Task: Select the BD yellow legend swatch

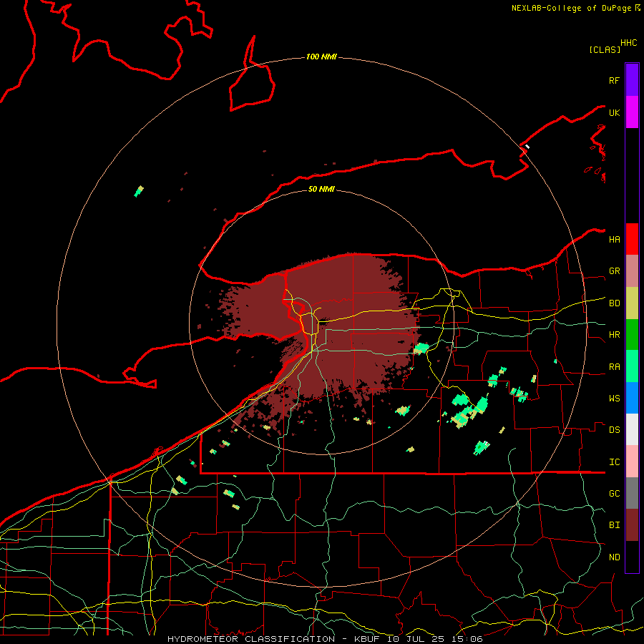Action: [632, 303]
